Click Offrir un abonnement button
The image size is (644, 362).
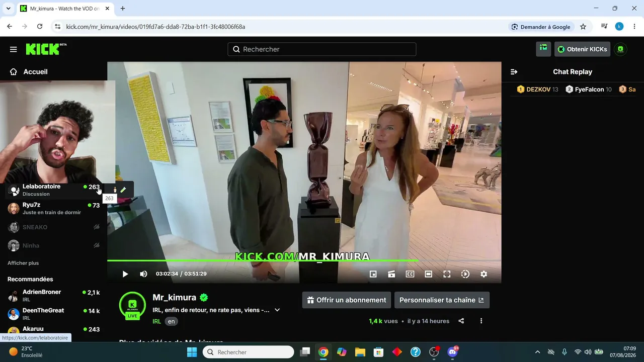click(x=347, y=300)
